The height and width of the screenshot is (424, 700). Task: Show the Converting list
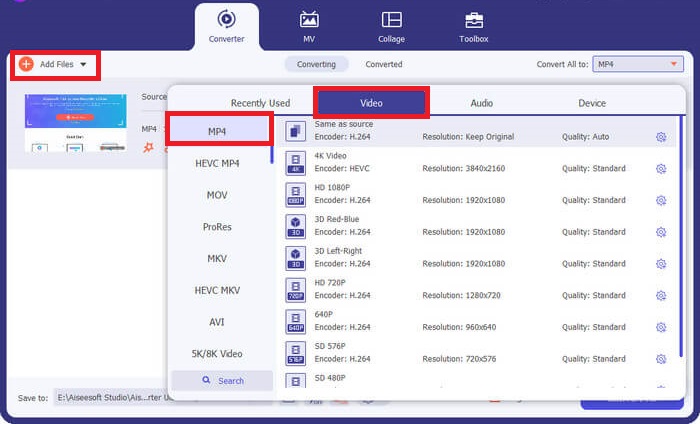317,64
